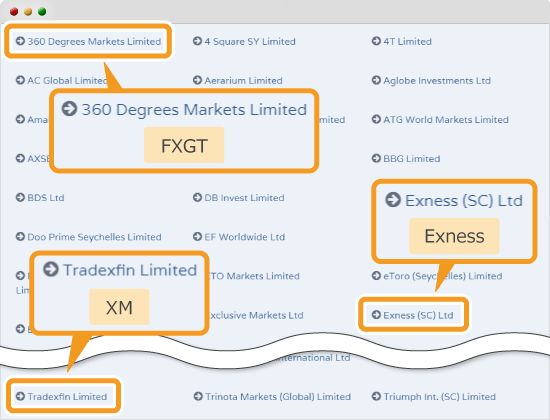Click arrow icon beside Aerarium Limited
The width and height of the screenshot is (550, 420).
(x=197, y=80)
